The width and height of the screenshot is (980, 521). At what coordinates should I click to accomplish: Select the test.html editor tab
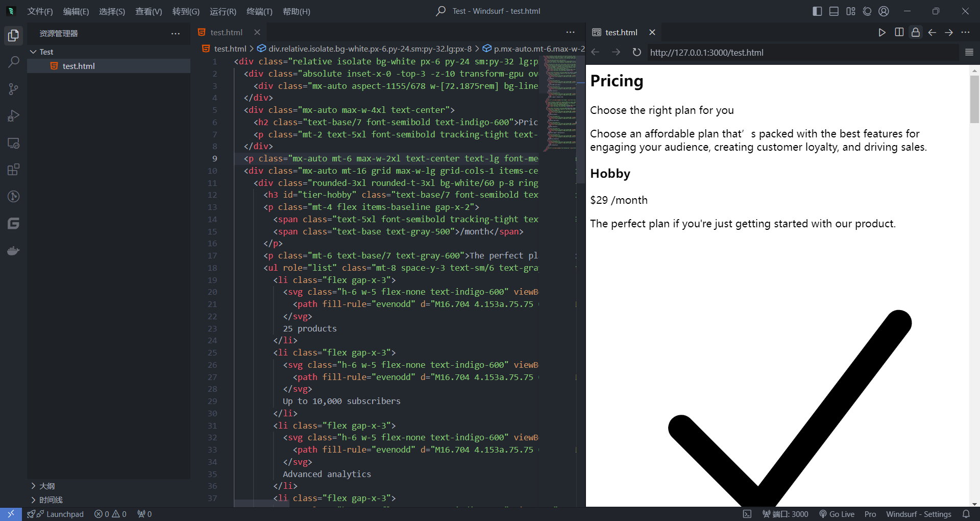point(226,32)
